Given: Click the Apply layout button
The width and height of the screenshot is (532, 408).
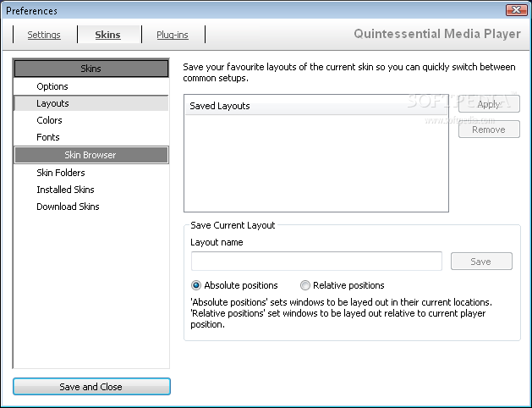Looking at the screenshot, I should click(x=489, y=104).
